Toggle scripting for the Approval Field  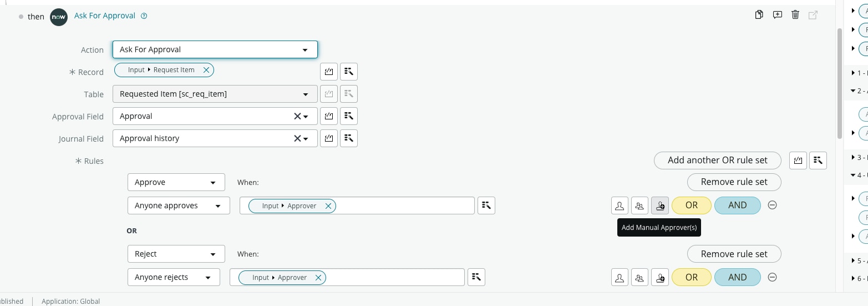click(x=328, y=116)
